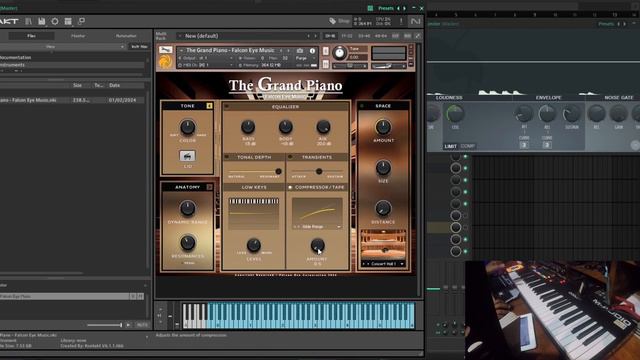The width and height of the screenshot is (640, 360).
Task: Open the instrument info icon
Action: (312, 51)
